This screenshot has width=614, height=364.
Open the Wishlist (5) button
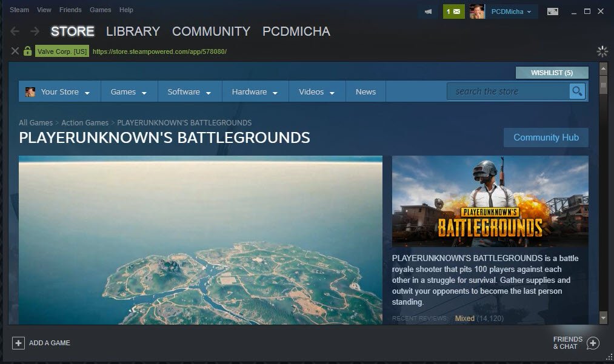coord(552,73)
